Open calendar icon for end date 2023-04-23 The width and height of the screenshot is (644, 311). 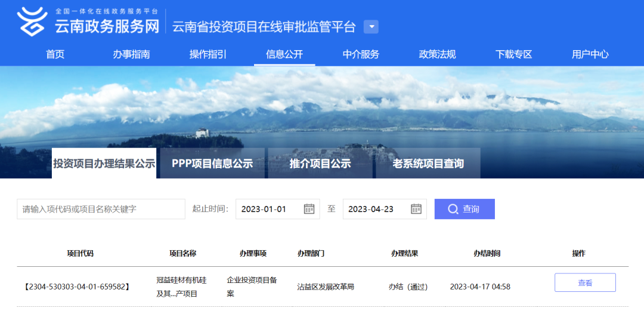(x=416, y=209)
